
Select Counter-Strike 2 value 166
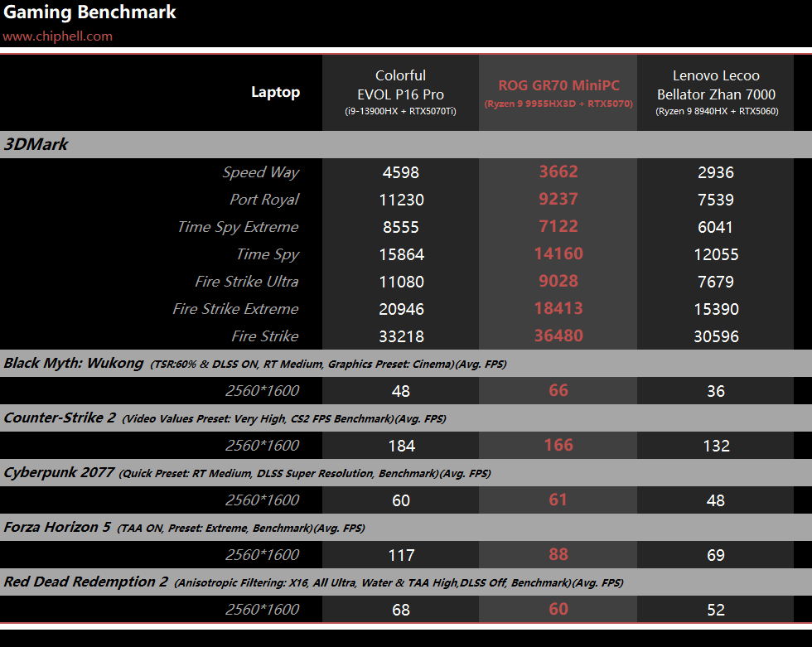[558, 445]
